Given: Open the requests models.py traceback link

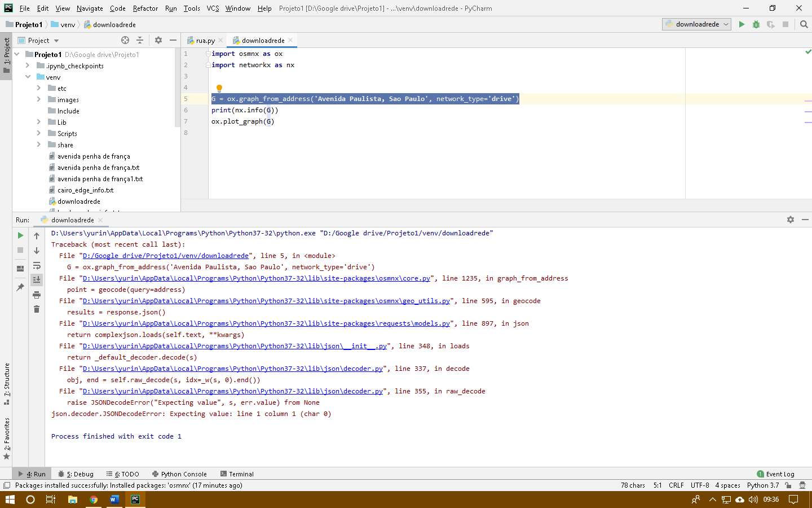Looking at the screenshot, I should pos(266,323).
